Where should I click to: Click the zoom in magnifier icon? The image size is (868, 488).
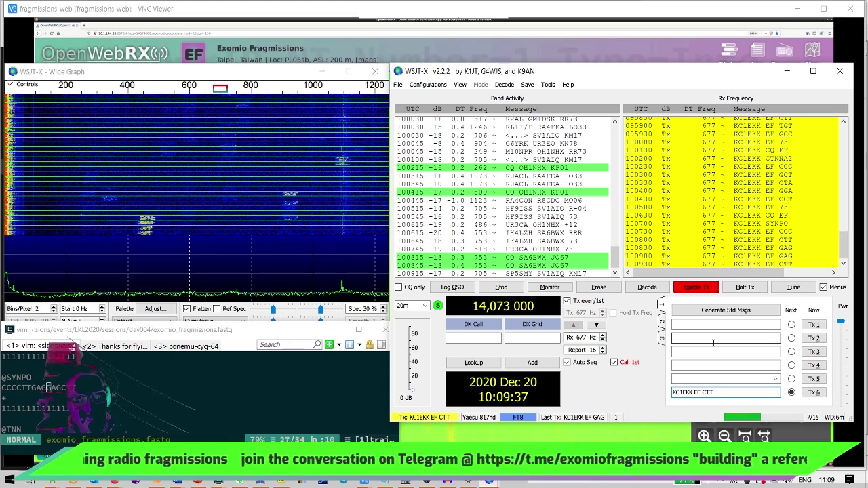704,436
